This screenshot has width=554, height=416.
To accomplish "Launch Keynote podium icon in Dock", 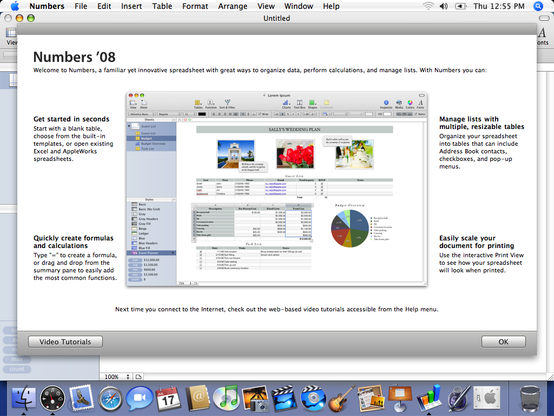I will [400, 398].
